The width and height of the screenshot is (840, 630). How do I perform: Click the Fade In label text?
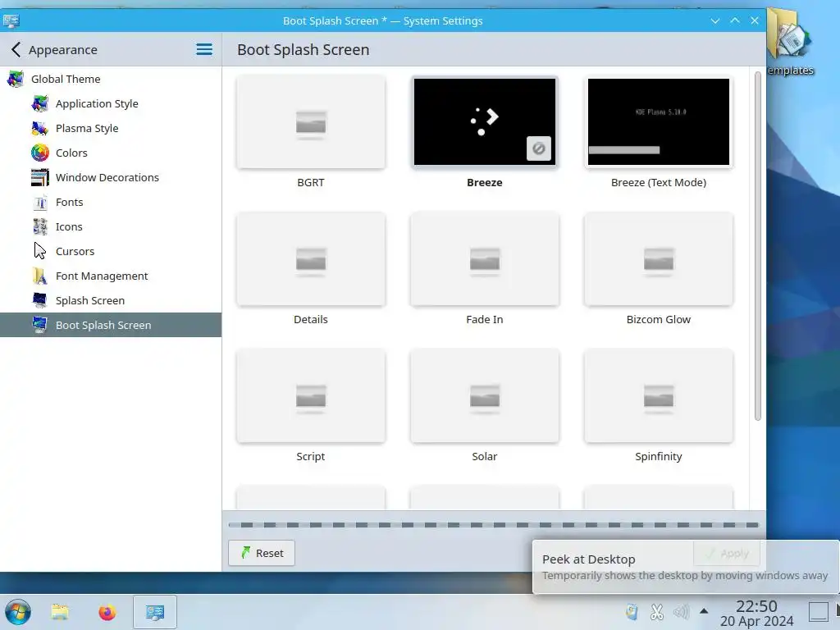click(x=484, y=319)
